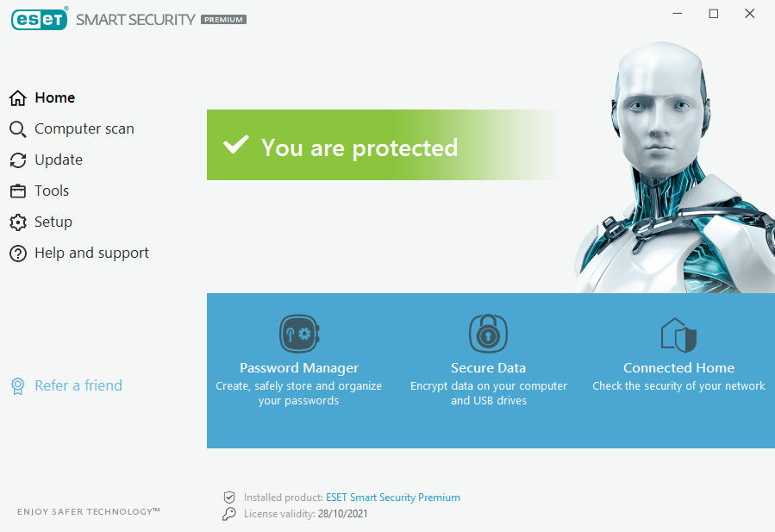The height and width of the screenshot is (532, 775).
Task: Open the ESET Smart Security Premium link
Action: click(x=393, y=498)
